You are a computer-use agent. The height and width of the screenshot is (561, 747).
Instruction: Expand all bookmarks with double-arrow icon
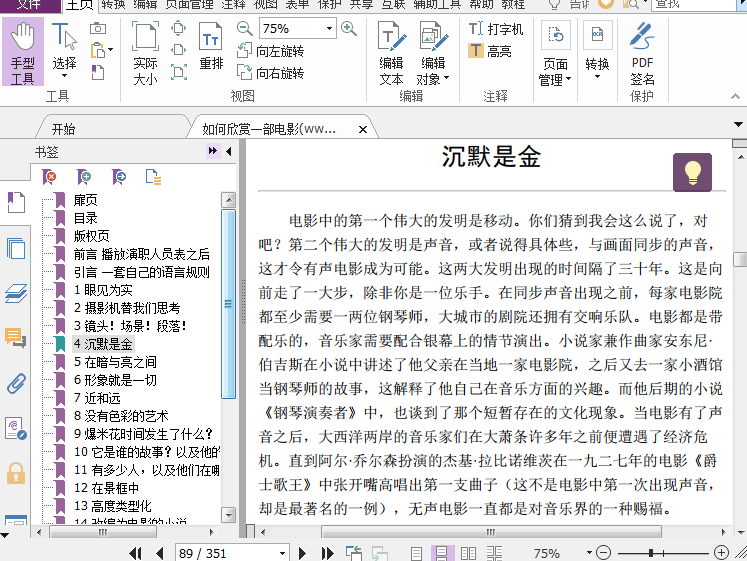[212, 151]
